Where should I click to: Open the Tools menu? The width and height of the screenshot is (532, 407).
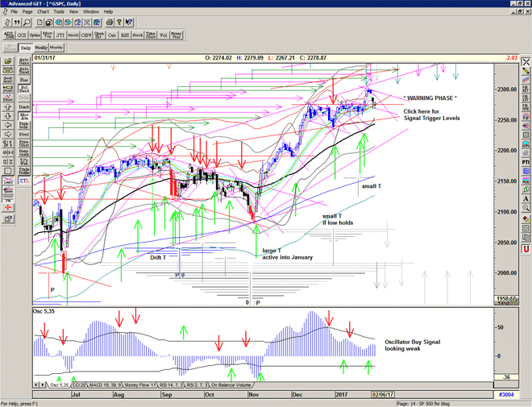[x=59, y=12]
